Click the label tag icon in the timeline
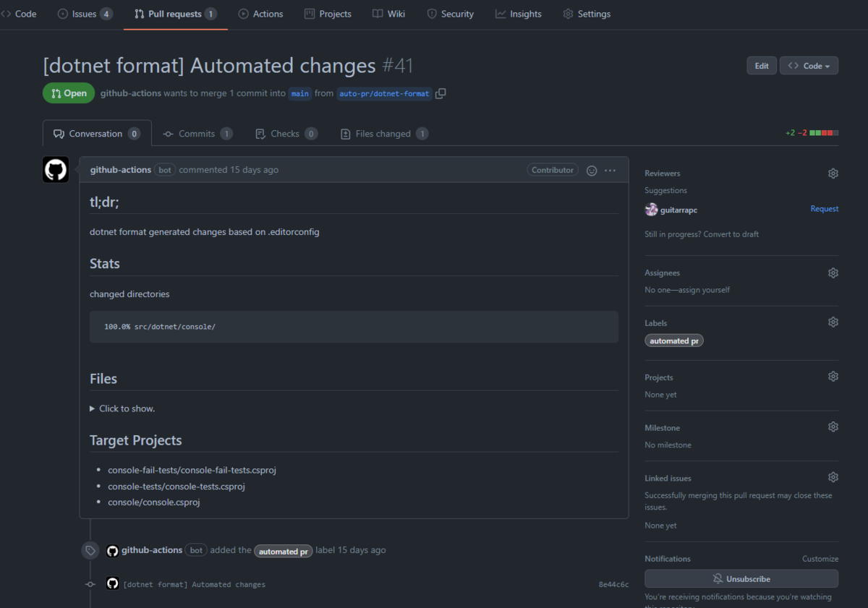 (90, 550)
